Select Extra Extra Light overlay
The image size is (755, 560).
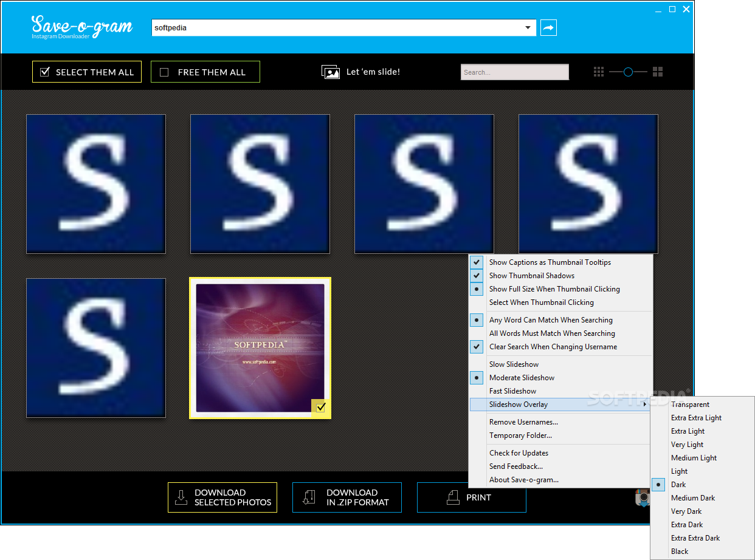[x=702, y=418]
